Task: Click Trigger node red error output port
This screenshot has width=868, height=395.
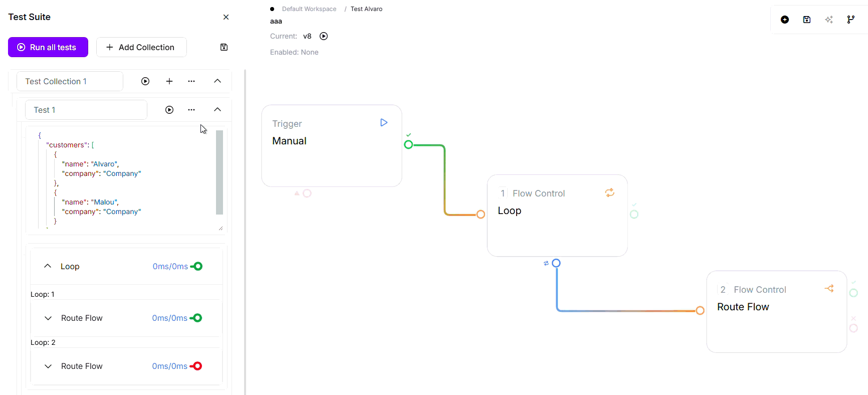Action: pos(307,193)
